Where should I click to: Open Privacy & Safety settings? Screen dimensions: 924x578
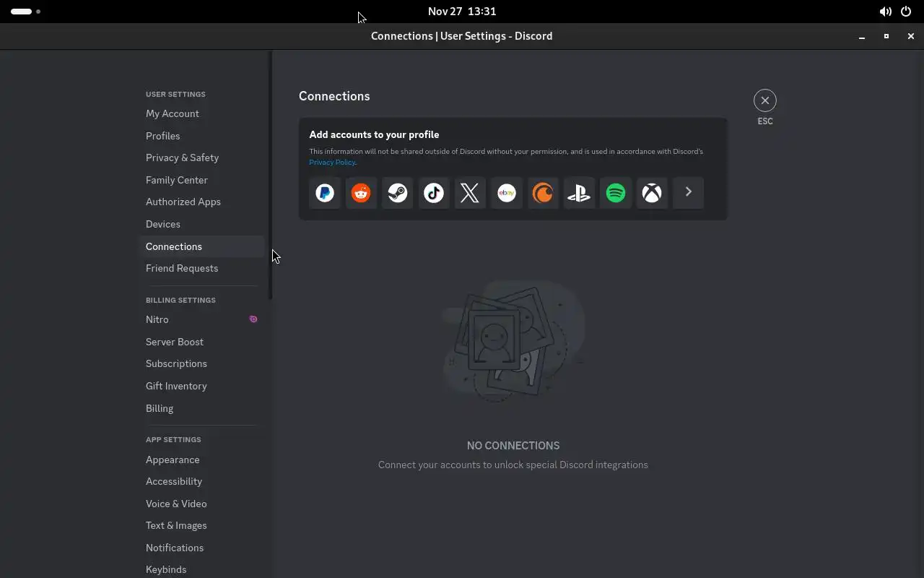coord(201,158)
